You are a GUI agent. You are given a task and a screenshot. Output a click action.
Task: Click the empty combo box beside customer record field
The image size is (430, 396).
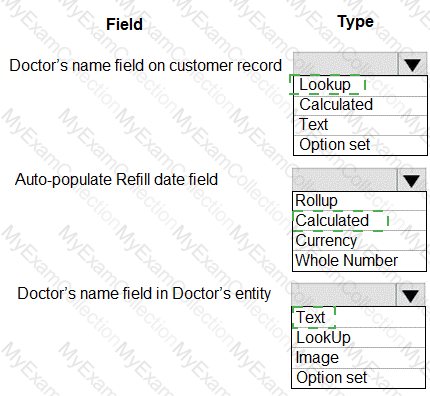[x=346, y=64]
